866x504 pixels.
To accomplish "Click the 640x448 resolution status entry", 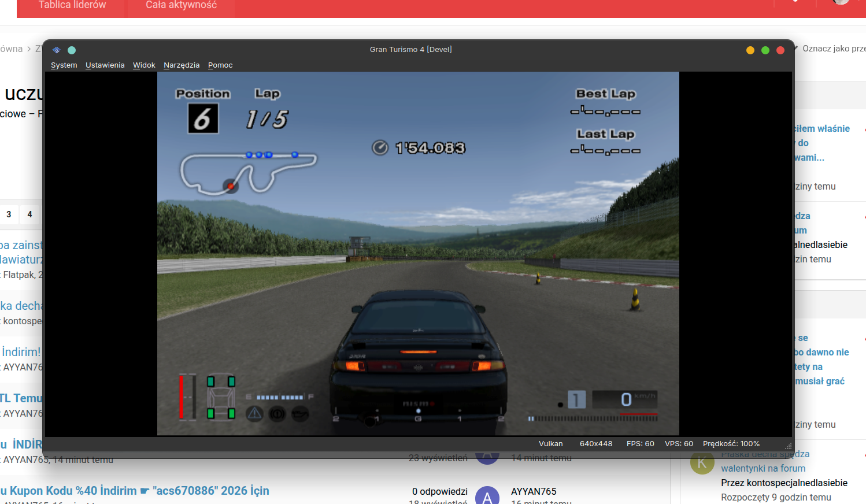I will [596, 444].
